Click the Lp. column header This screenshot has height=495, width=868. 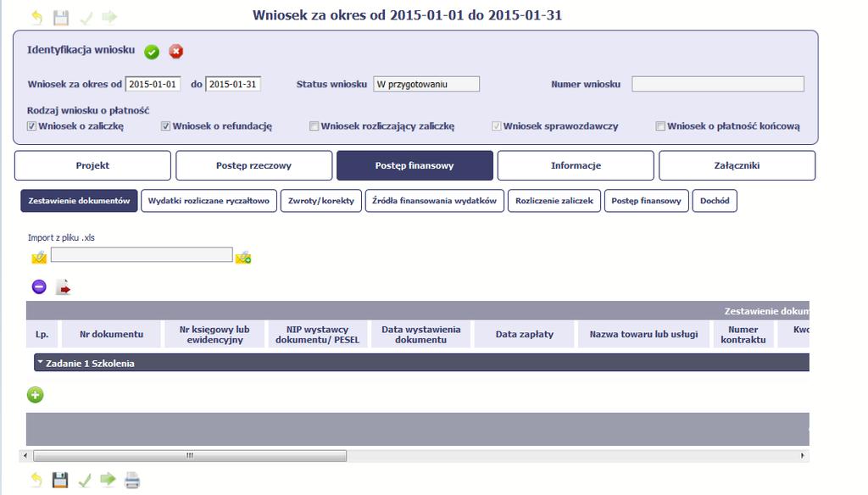click(x=42, y=334)
